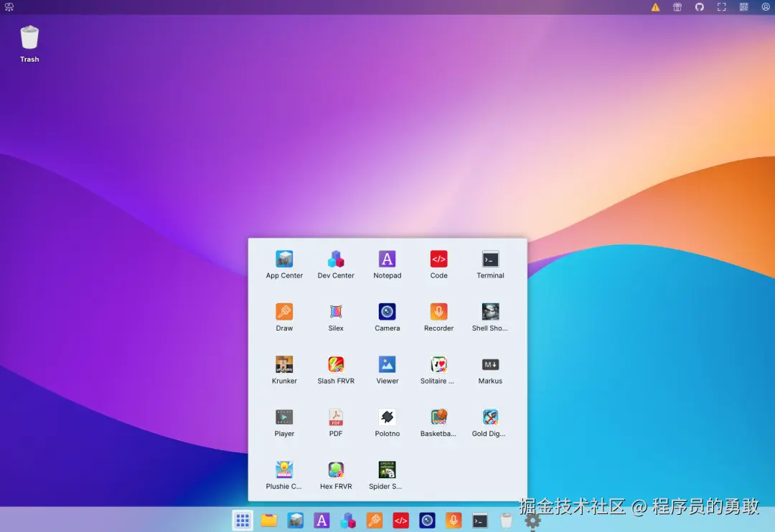Open the file manager folder in taskbar

(269, 520)
